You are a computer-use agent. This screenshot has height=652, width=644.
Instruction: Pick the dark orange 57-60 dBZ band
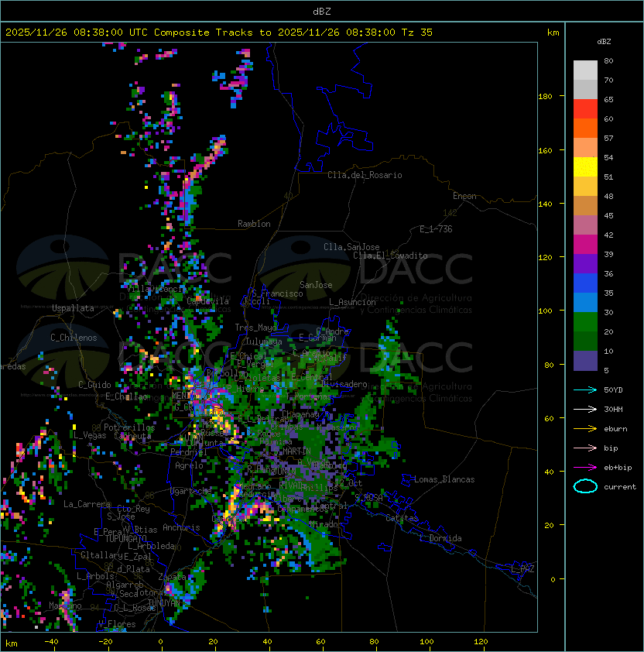click(585, 129)
